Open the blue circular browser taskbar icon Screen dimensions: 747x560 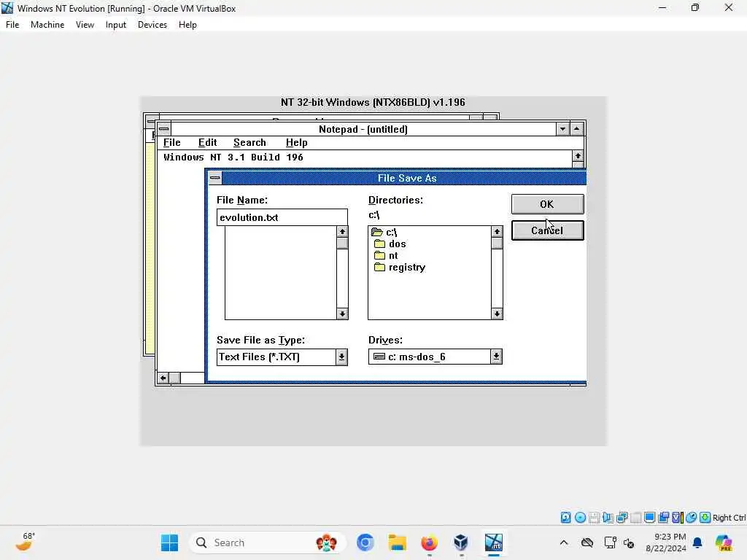365,542
